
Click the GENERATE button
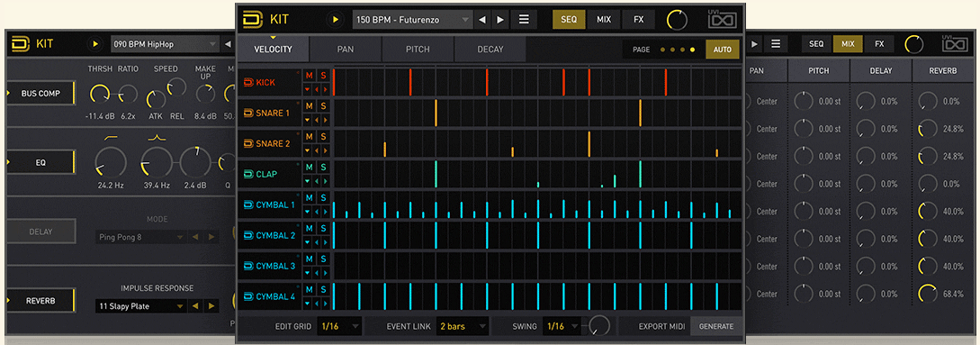click(x=716, y=326)
